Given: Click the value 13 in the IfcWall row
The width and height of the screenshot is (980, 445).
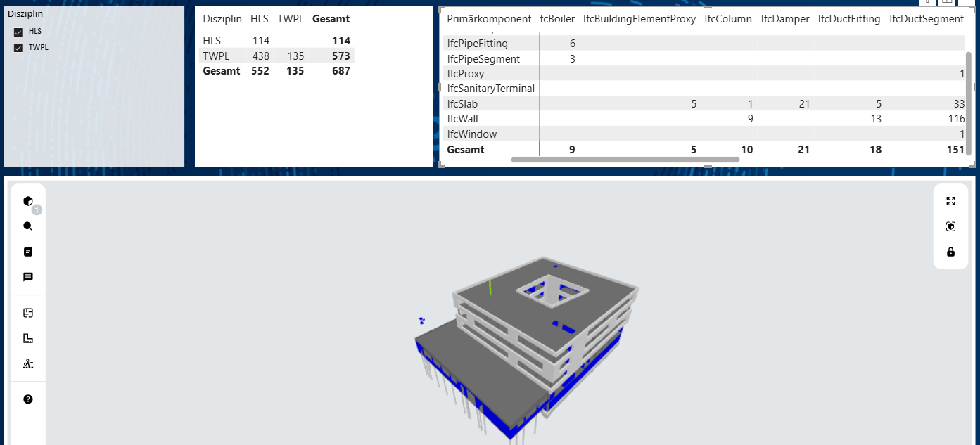Looking at the screenshot, I should click(x=875, y=119).
